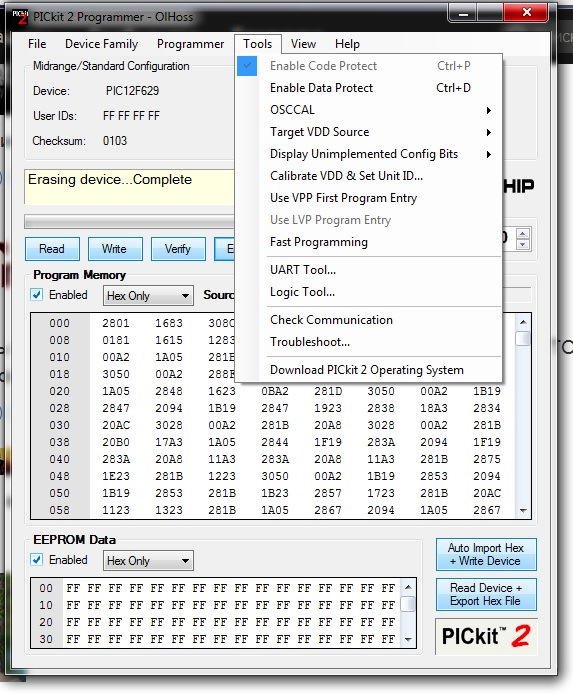The width and height of the screenshot is (573, 694).
Task: Decrease VDD value with down stepper arrow
Action: coord(523,244)
